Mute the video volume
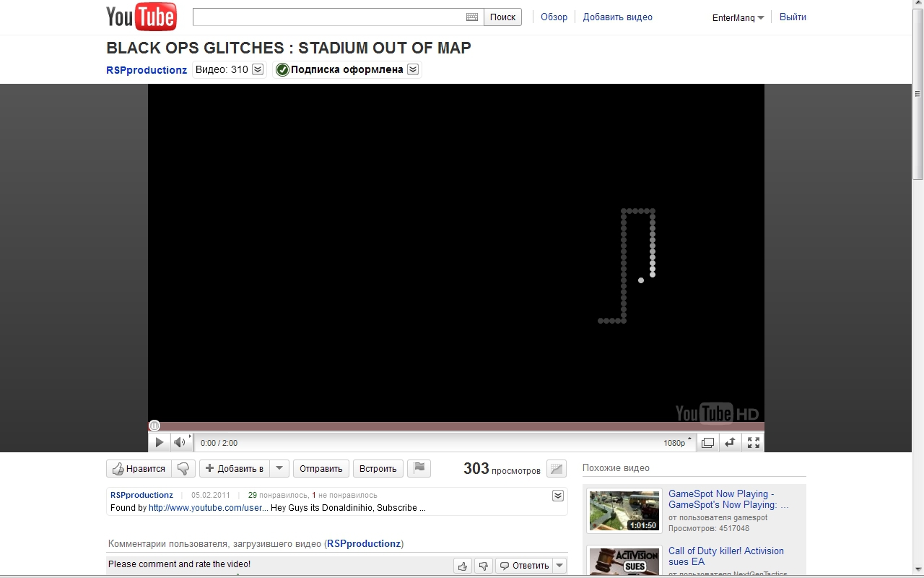The height and width of the screenshot is (578, 924). (x=180, y=442)
